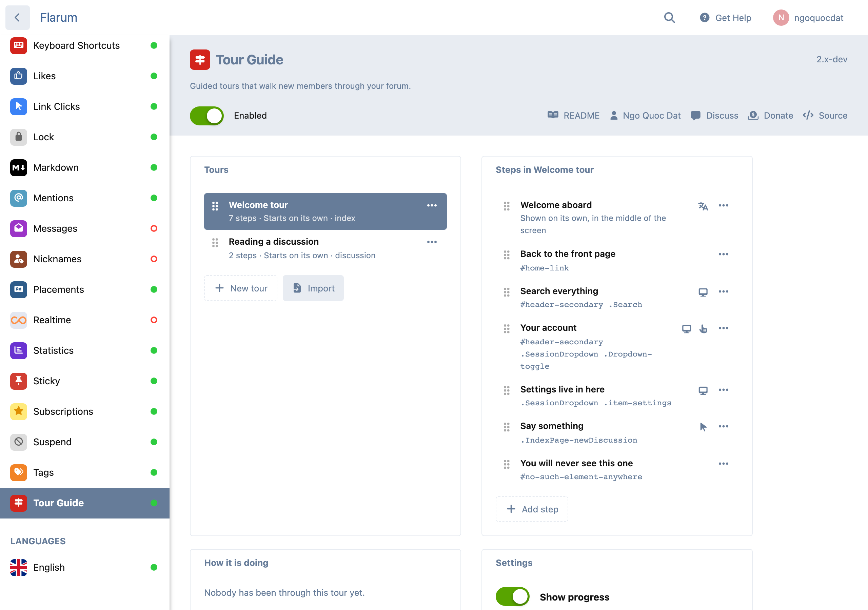
Task: Open the Welcome aboard step options menu
Action: pyautogui.click(x=724, y=205)
